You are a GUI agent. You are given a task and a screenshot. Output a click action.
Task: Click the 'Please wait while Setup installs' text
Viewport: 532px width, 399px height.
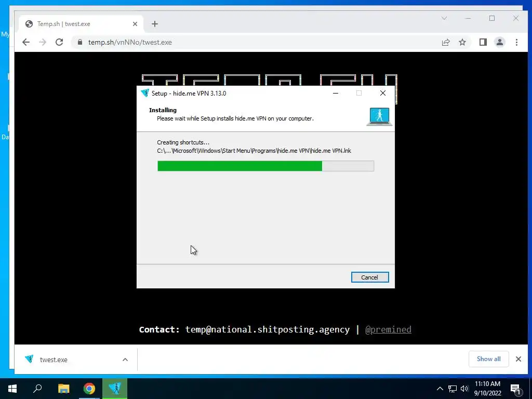tap(235, 118)
